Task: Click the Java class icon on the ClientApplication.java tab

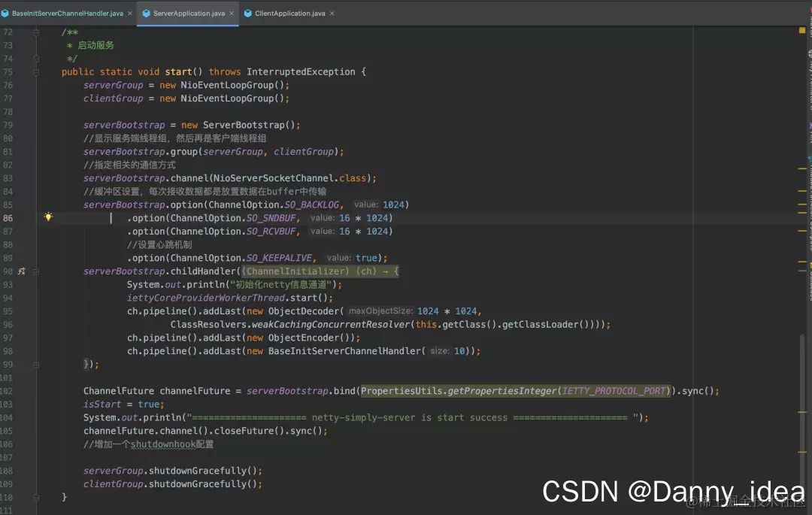Action: [x=247, y=14]
